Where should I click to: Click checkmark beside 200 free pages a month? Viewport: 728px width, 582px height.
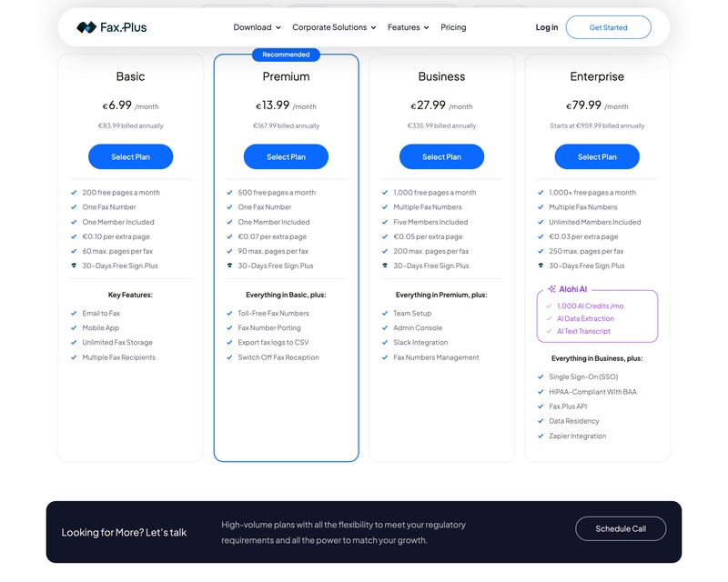[74, 192]
